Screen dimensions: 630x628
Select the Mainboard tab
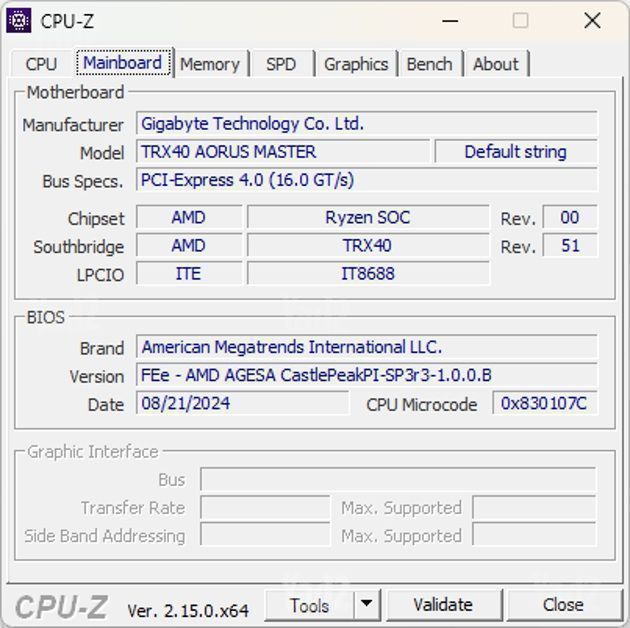click(123, 63)
